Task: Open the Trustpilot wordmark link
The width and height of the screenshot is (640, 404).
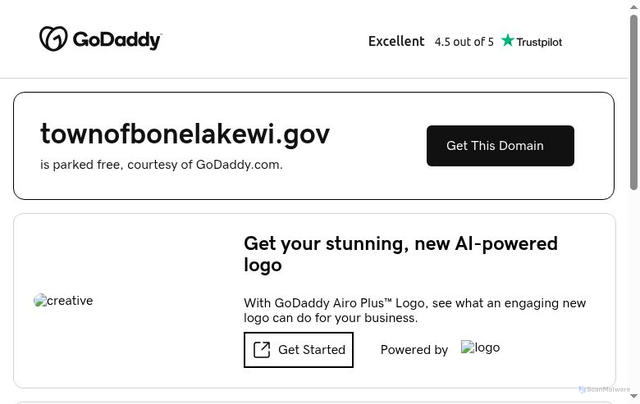Action: (x=539, y=42)
